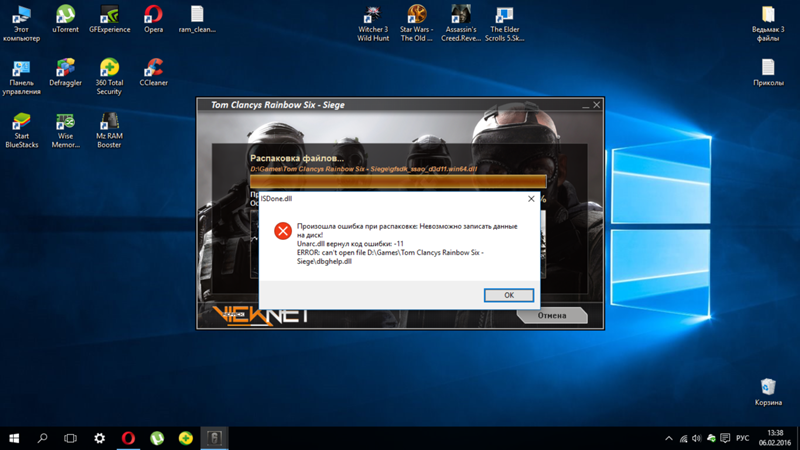Viewport: 800px width, 450px height.
Task: Select the Wise Memory desktop shortcut
Action: [65, 131]
